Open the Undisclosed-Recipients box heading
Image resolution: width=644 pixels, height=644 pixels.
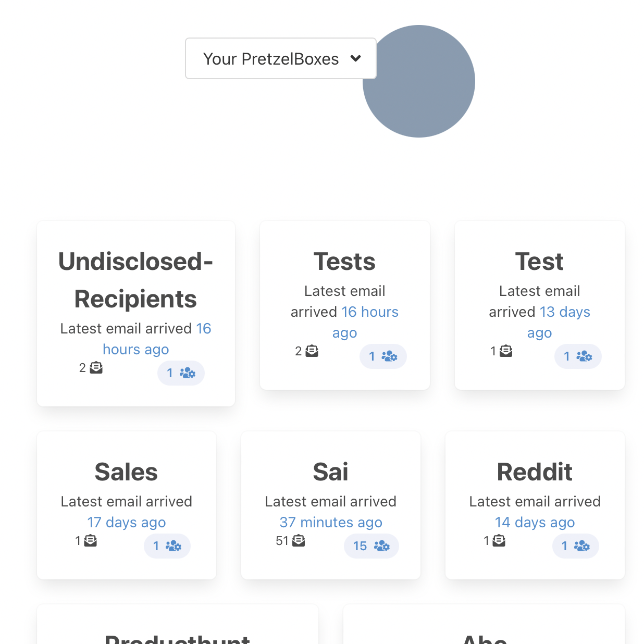135,280
